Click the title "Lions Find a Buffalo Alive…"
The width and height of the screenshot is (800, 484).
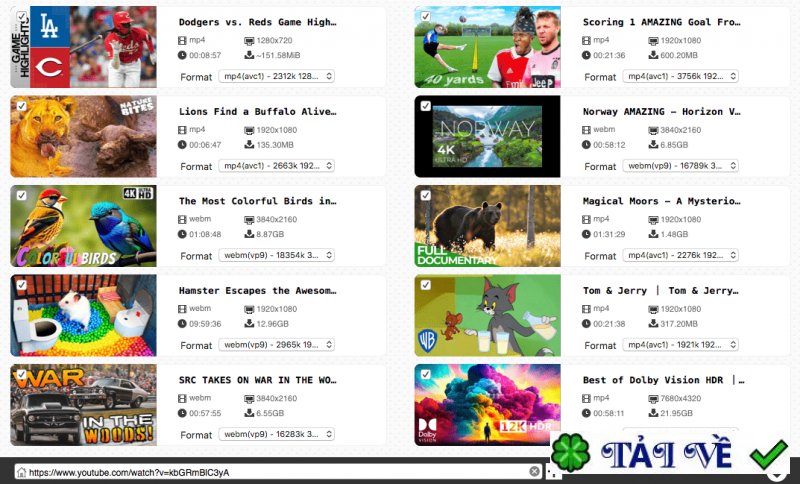coord(258,112)
